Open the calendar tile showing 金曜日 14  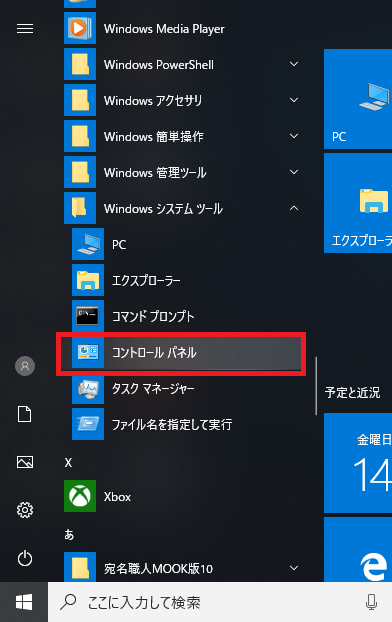click(x=358, y=463)
